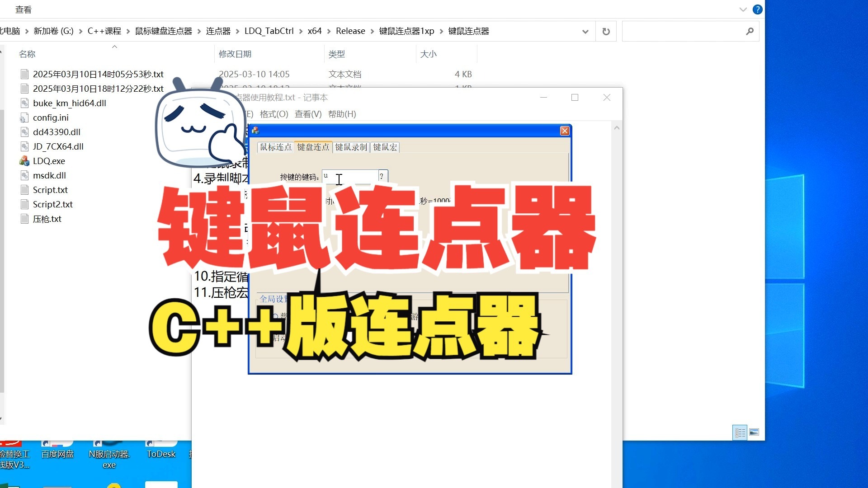Screen dimensions: 868x488
Task: Expand the chevron after 连点器 in the breadcrumb
Action: pyautogui.click(x=237, y=31)
